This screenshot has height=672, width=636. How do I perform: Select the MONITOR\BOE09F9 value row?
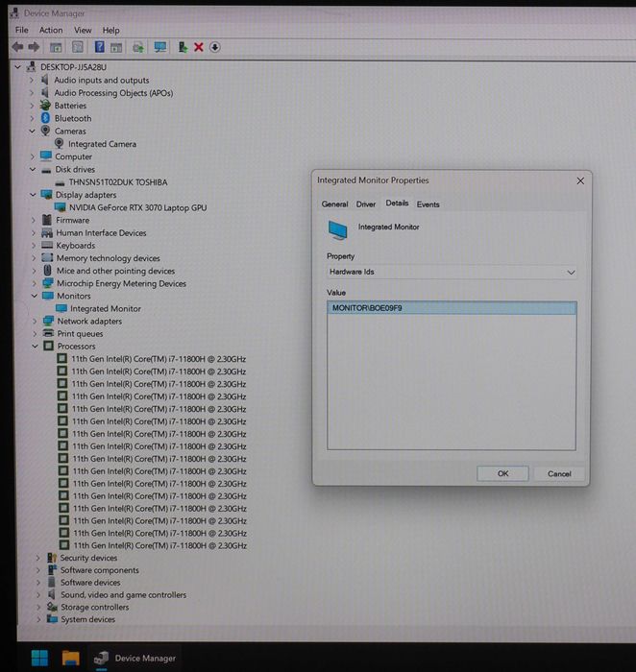pyautogui.click(x=452, y=308)
